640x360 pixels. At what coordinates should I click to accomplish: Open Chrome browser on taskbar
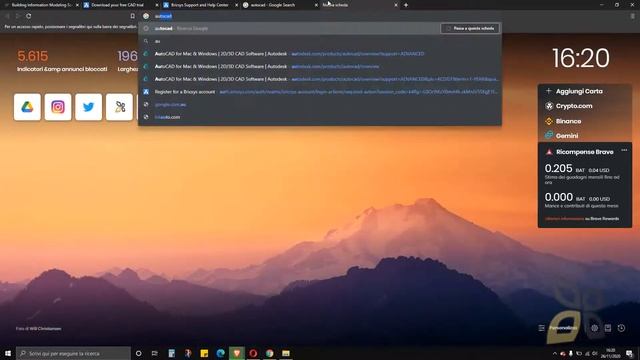tap(269, 353)
